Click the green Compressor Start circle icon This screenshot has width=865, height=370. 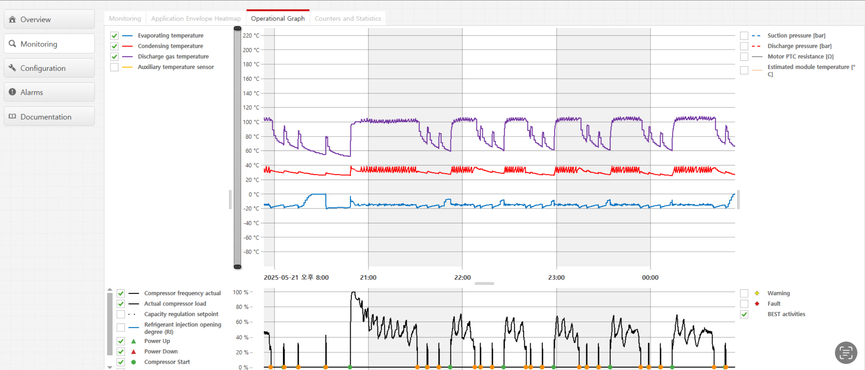click(133, 362)
